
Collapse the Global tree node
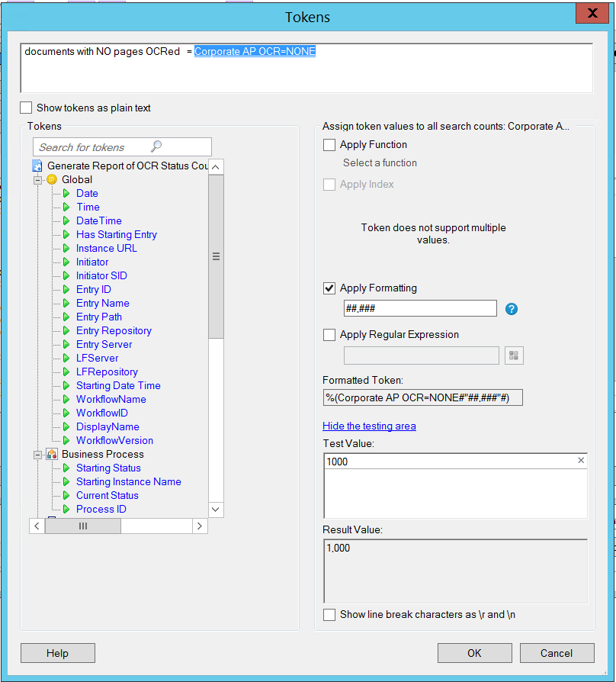37,180
